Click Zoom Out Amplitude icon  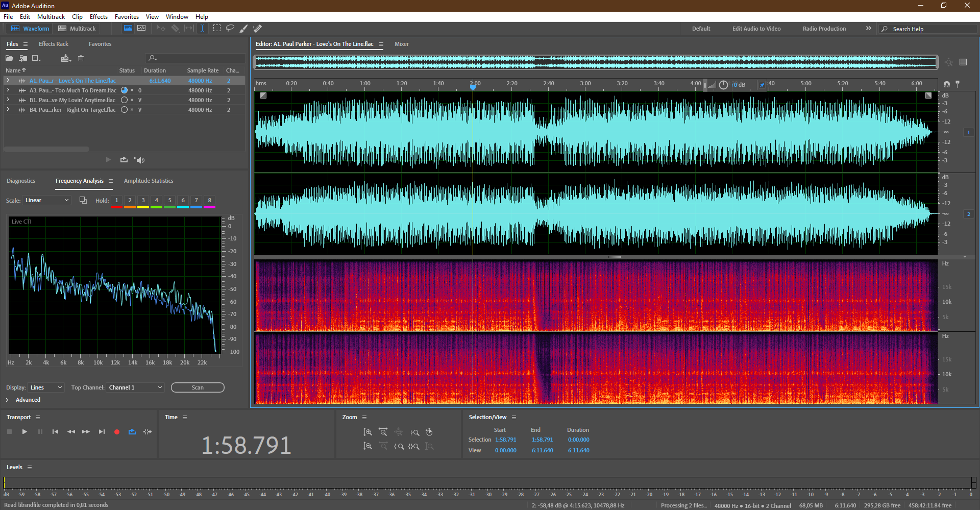367,446
